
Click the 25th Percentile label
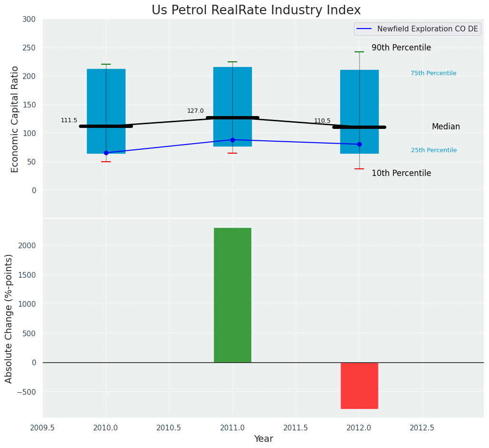tap(434, 150)
